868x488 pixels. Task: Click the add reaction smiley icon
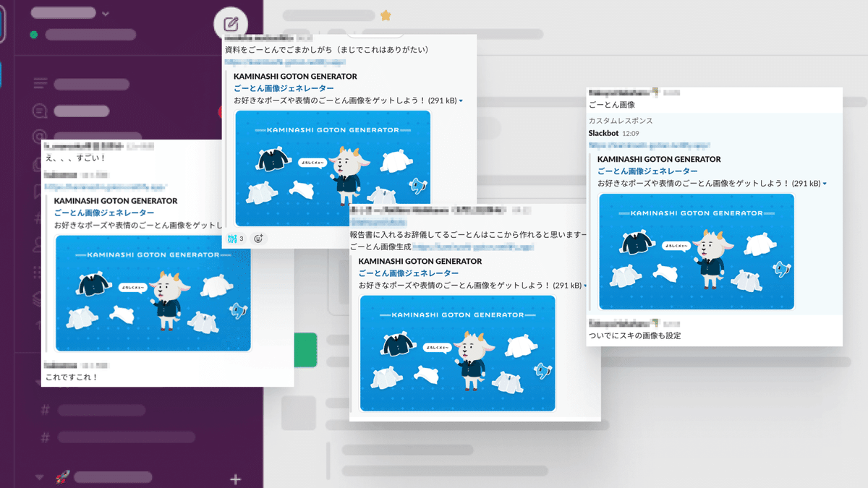click(259, 238)
